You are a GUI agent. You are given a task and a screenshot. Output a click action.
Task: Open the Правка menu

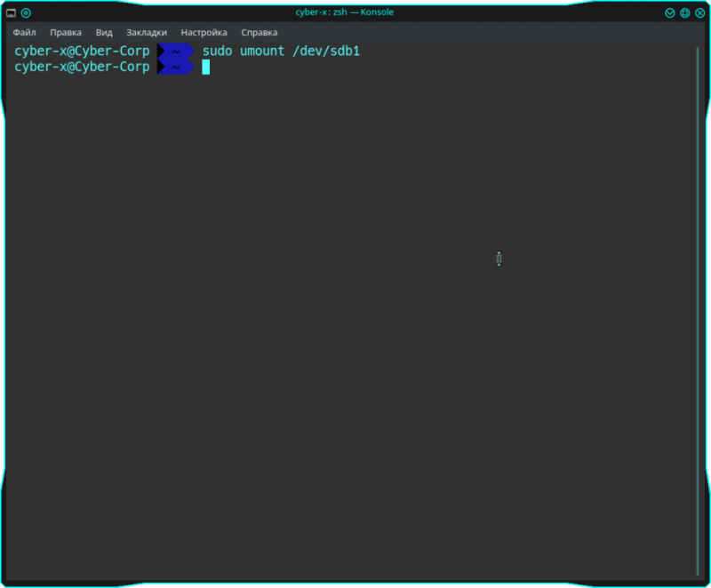(66, 33)
